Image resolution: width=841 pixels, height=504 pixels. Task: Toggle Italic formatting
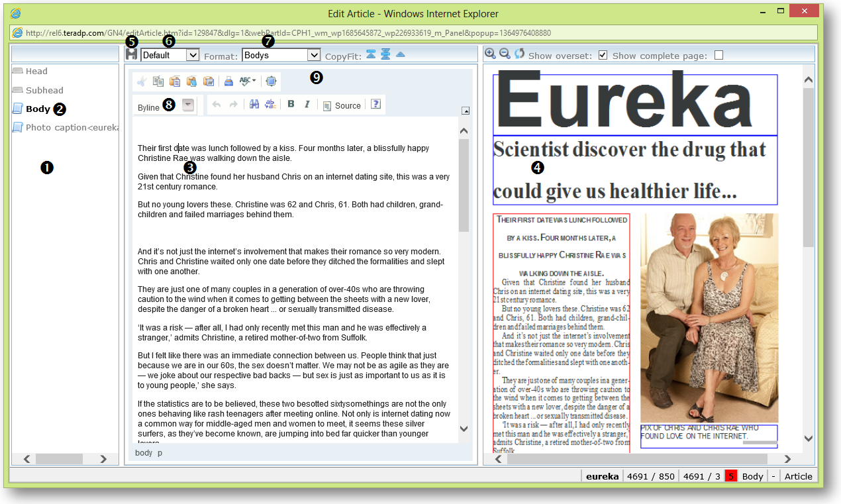tap(307, 105)
